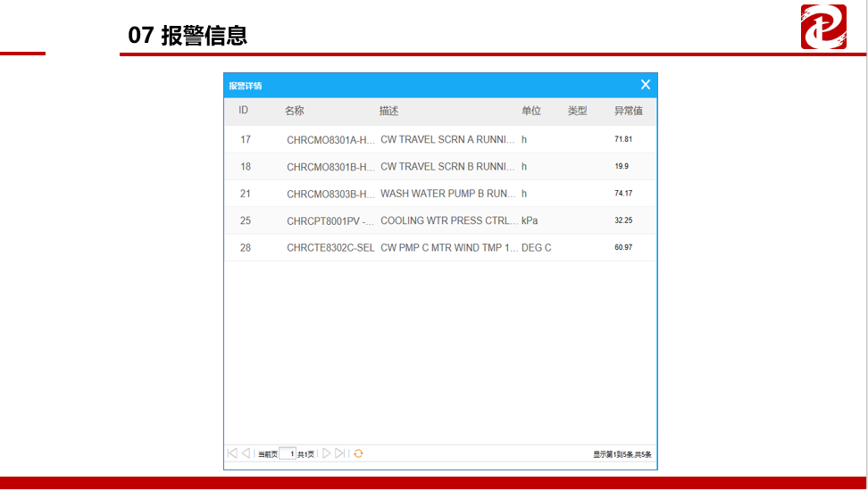
Task: Close the 报警详情 dialog
Action: (645, 85)
